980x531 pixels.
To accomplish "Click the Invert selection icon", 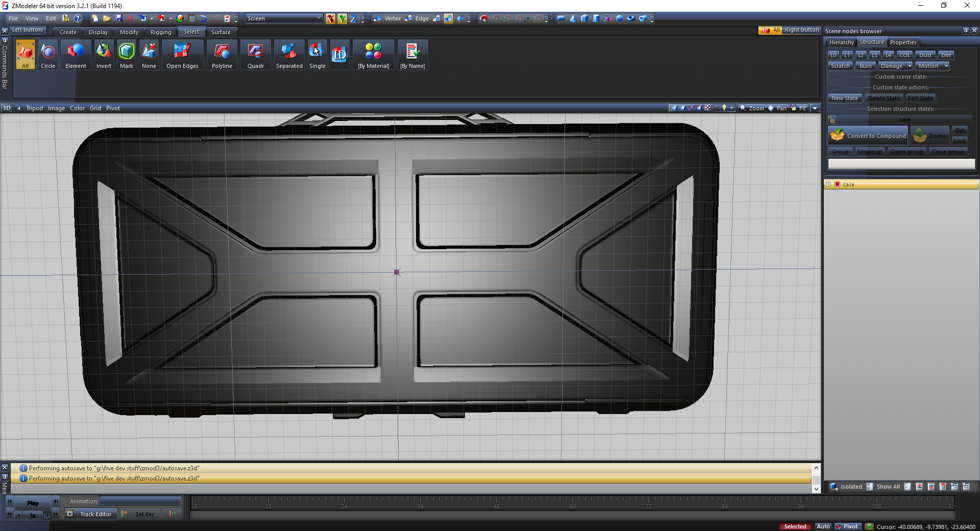I will (104, 55).
